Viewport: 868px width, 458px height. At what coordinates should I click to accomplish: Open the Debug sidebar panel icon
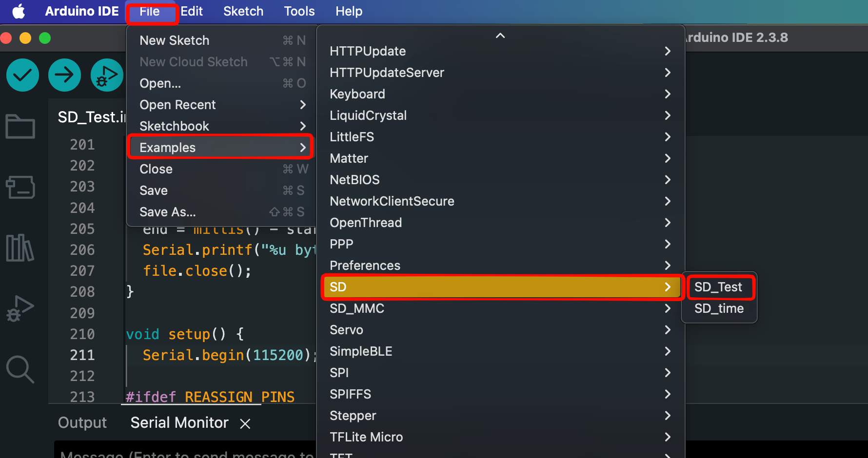[x=20, y=308]
